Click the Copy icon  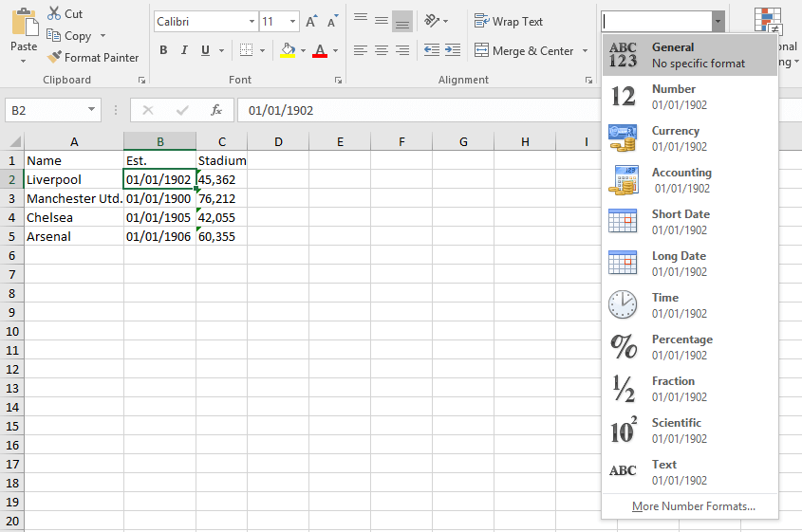click(53, 35)
